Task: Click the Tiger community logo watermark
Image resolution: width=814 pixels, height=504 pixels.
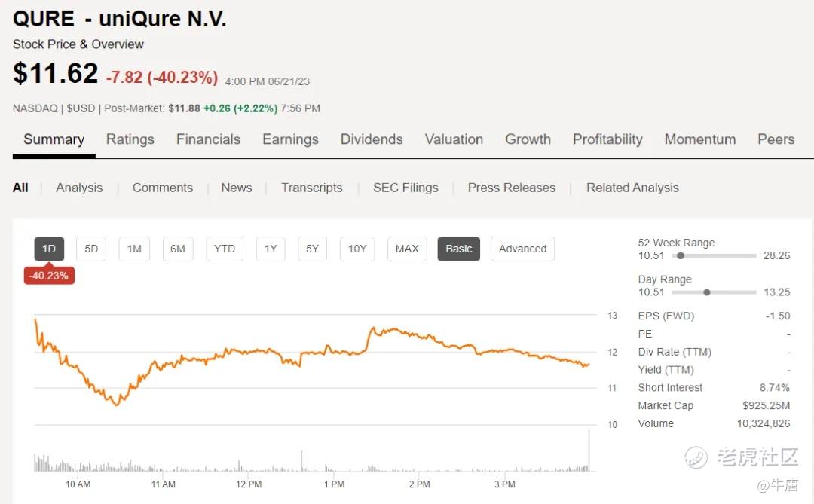Action: (696, 457)
